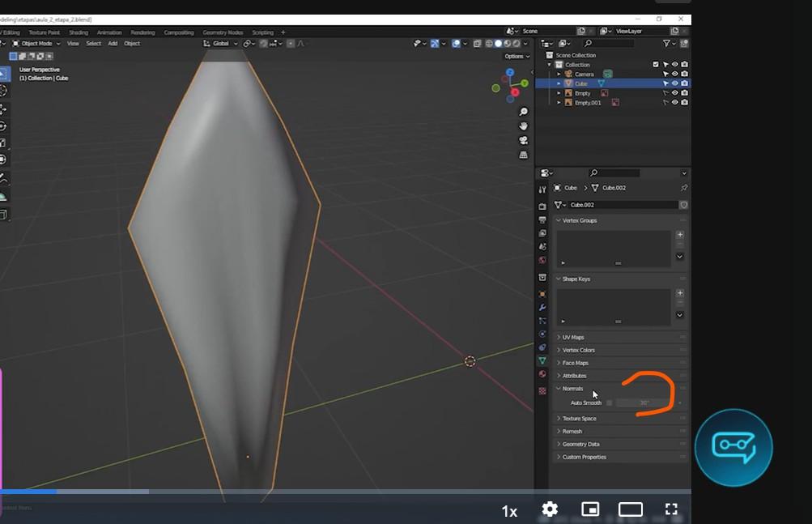Add a new vertex group with plus button
812x524 pixels.
tap(679, 234)
